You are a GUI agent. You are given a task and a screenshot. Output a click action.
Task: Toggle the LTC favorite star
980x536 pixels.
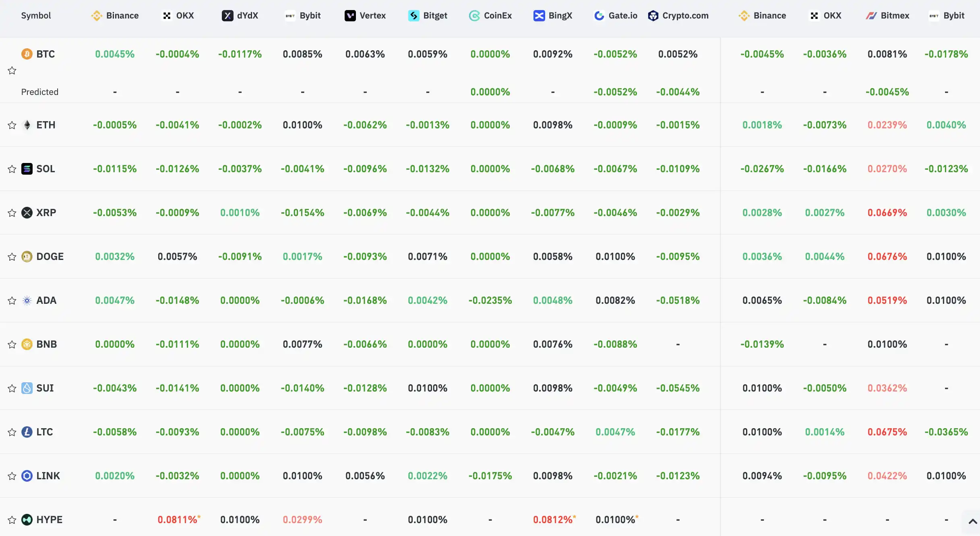click(12, 432)
